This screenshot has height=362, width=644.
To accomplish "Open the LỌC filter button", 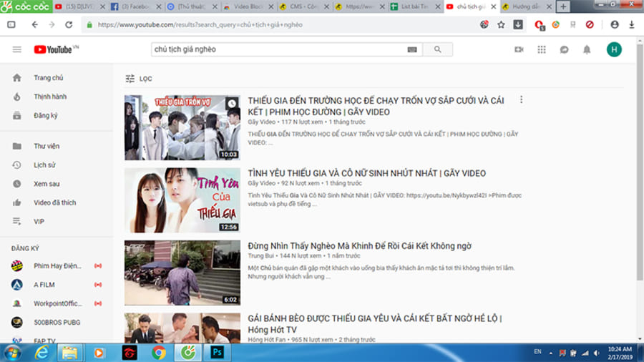I will (x=139, y=79).
